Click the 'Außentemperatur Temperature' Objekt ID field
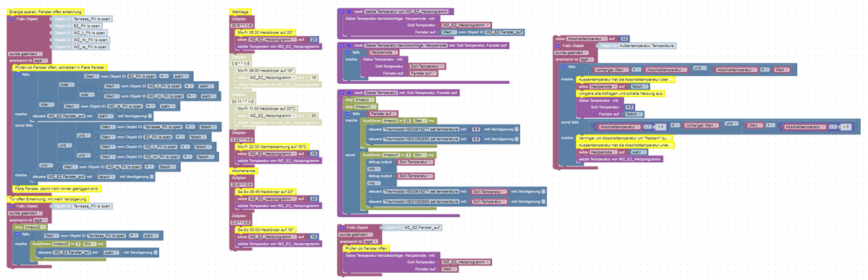868x280 pixels. 647,46
